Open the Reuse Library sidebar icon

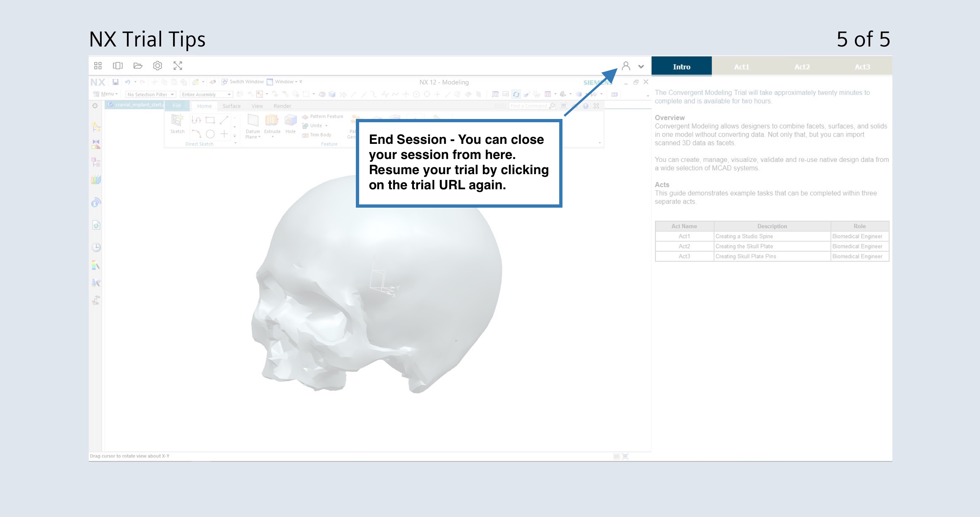(96, 180)
